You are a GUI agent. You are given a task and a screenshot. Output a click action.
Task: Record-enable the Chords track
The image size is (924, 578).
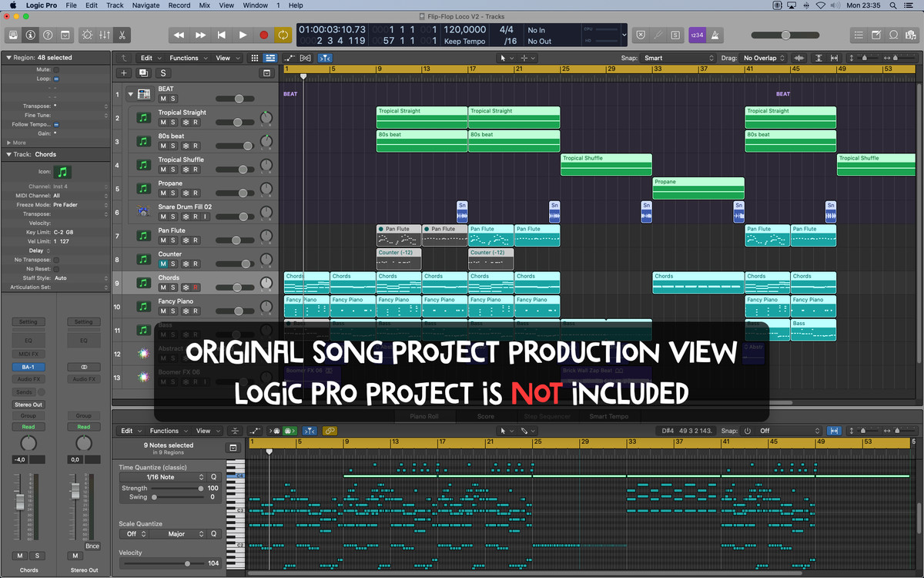195,287
